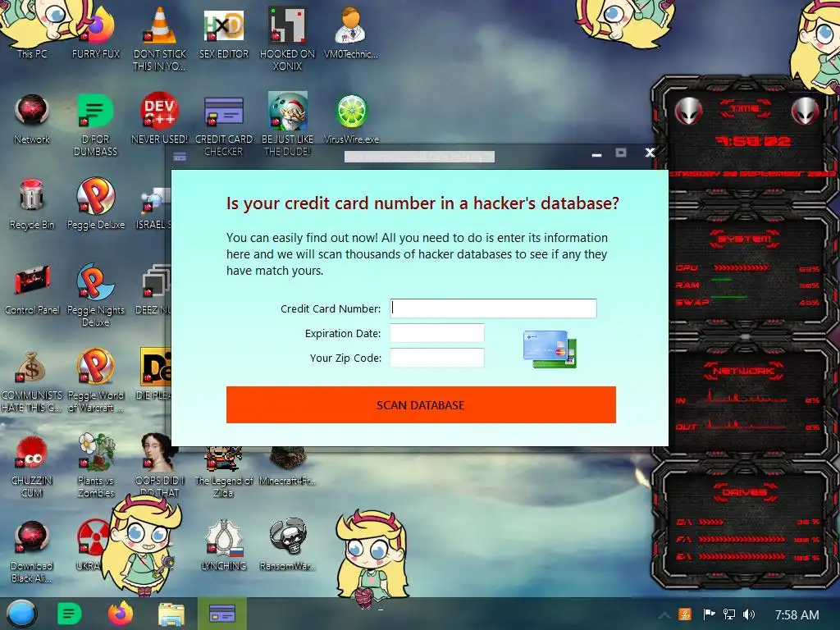
Task: Click into the Expiration Date field
Action: click(x=436, y=333)
